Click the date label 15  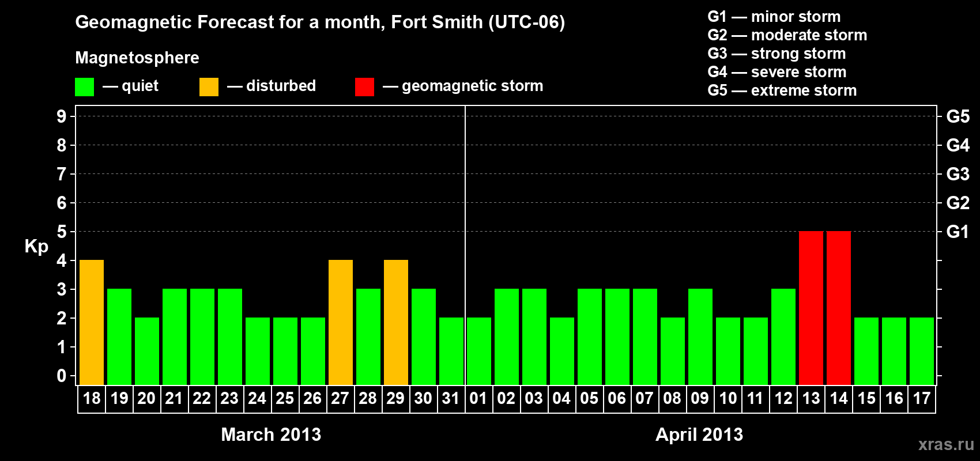coord(866,399)
